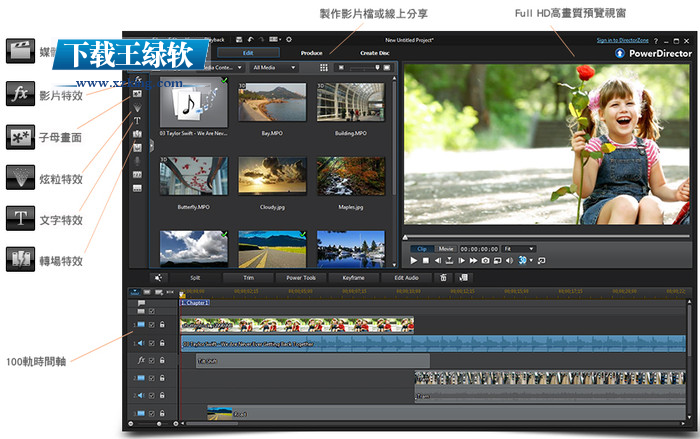The image size is (700, 439).
Task: Switch to timeline view
Action: [135, 292]
